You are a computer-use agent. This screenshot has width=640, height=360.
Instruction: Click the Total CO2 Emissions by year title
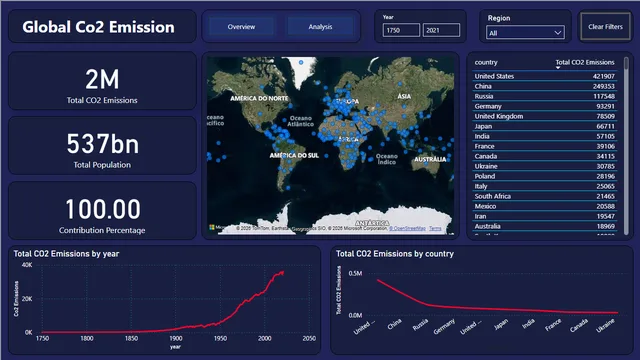[66, 254]
